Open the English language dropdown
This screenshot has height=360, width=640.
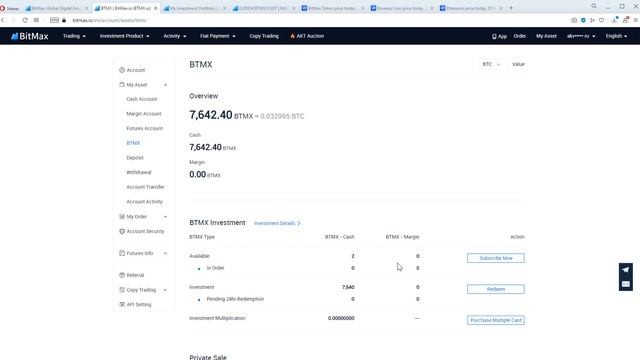coord(616,36)
